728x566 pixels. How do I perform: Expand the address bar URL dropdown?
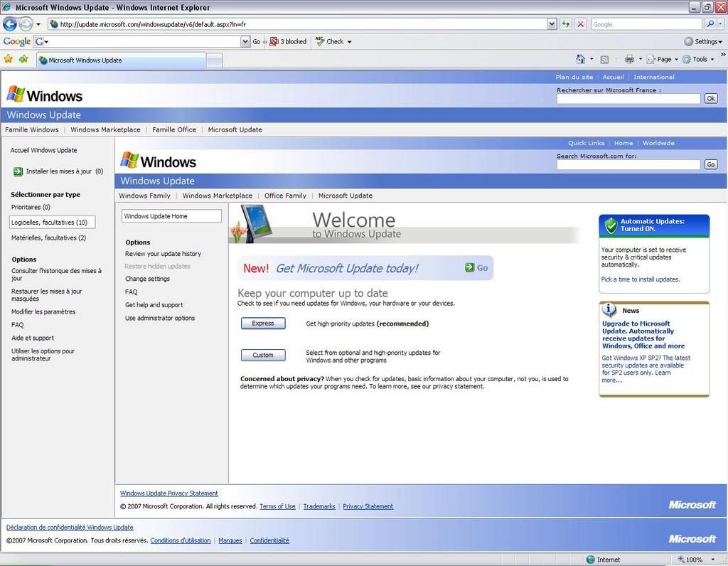point(552,24)
